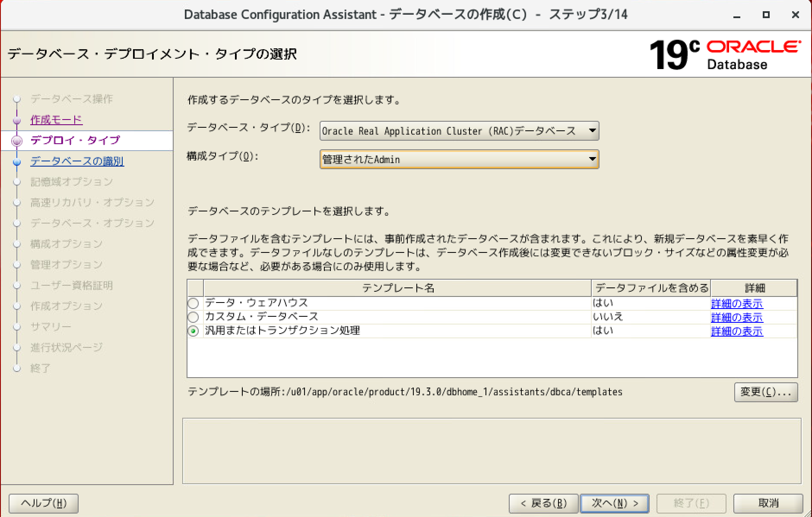Open the デプロイ・タイプ step
Screen dimensions: 812x517
click(74, 140)
